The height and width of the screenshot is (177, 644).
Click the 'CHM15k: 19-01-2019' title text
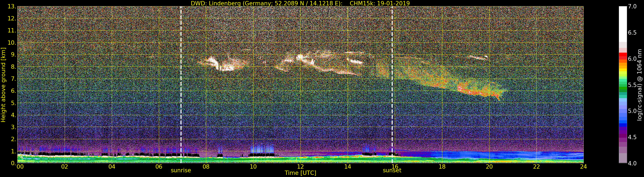point(380,3)
